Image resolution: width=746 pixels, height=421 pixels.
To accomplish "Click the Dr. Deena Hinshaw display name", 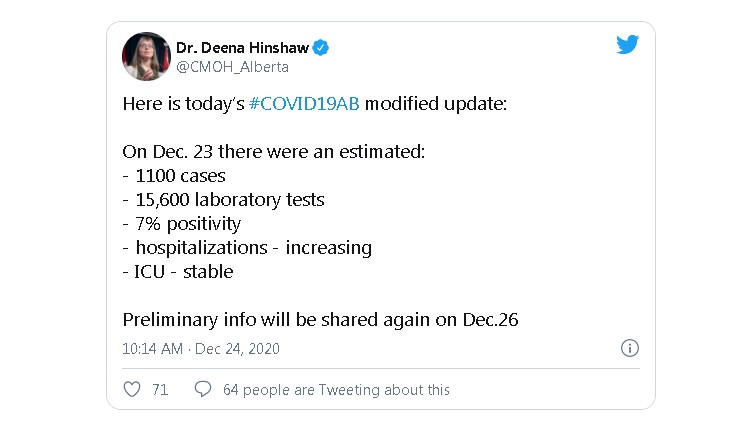I will click(x=243, y=47).
